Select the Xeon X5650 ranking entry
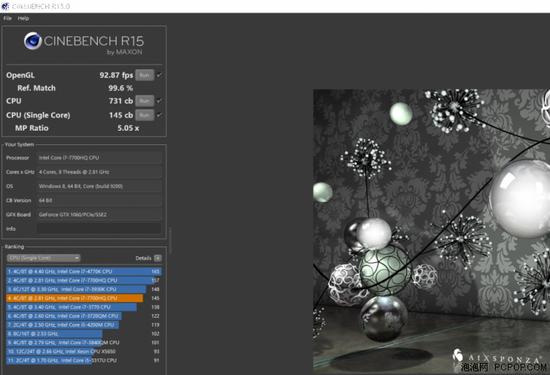This screenshot has width=550, height=375. (83, 351)
